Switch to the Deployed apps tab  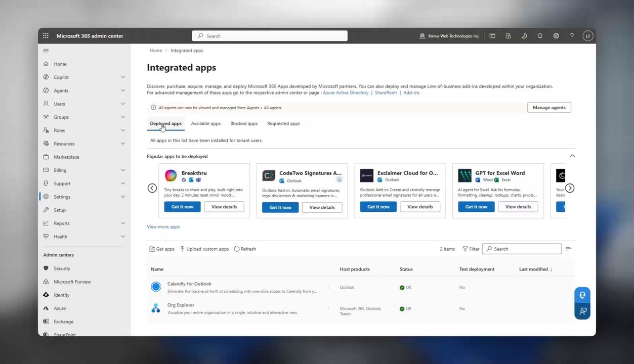click(165, 123)
